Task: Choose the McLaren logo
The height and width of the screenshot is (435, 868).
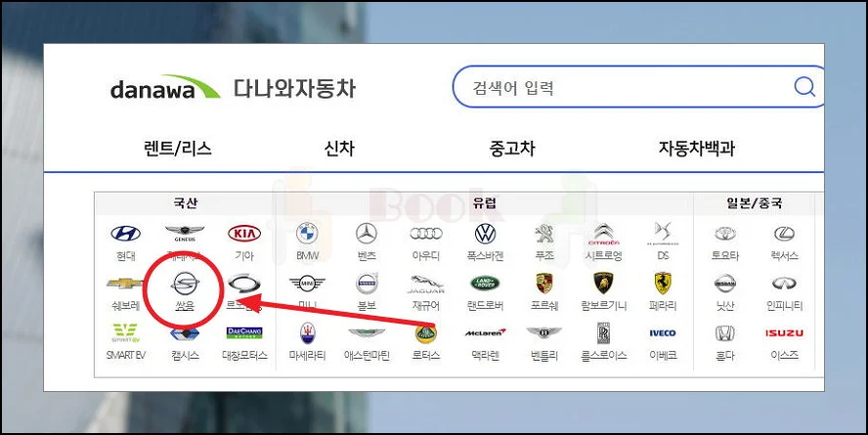Action: 486,332
